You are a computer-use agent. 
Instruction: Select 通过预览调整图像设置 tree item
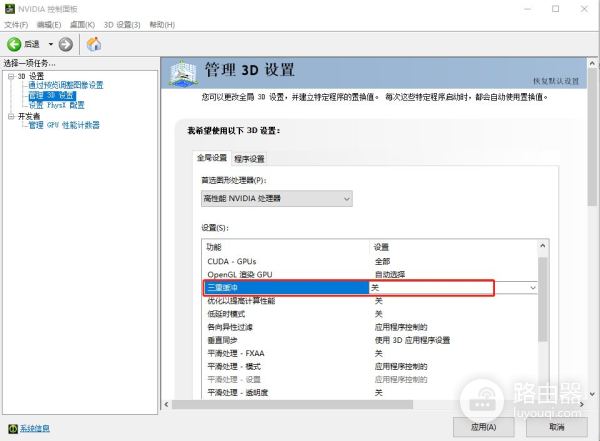pos(66,85)
